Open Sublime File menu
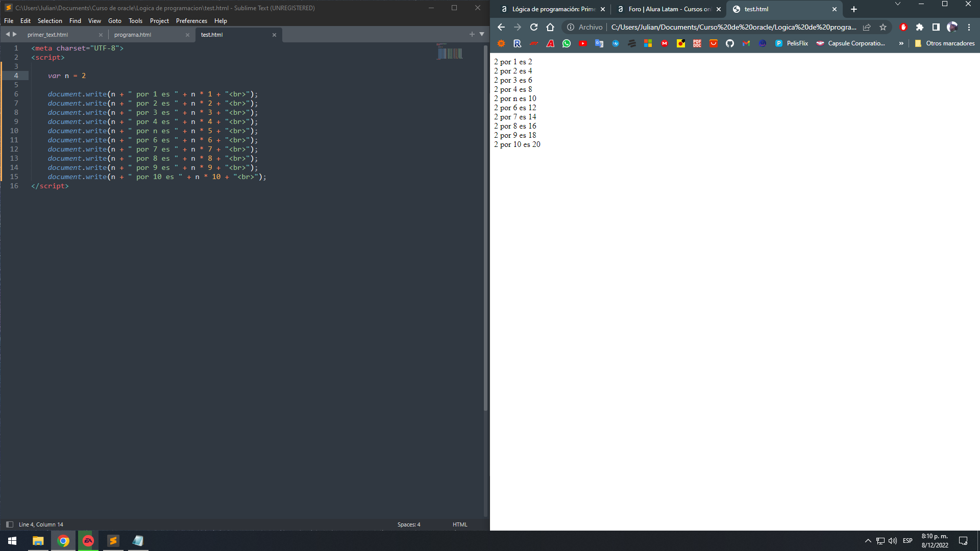This screenshot has width=980, height=551. (x=9, y=21)
